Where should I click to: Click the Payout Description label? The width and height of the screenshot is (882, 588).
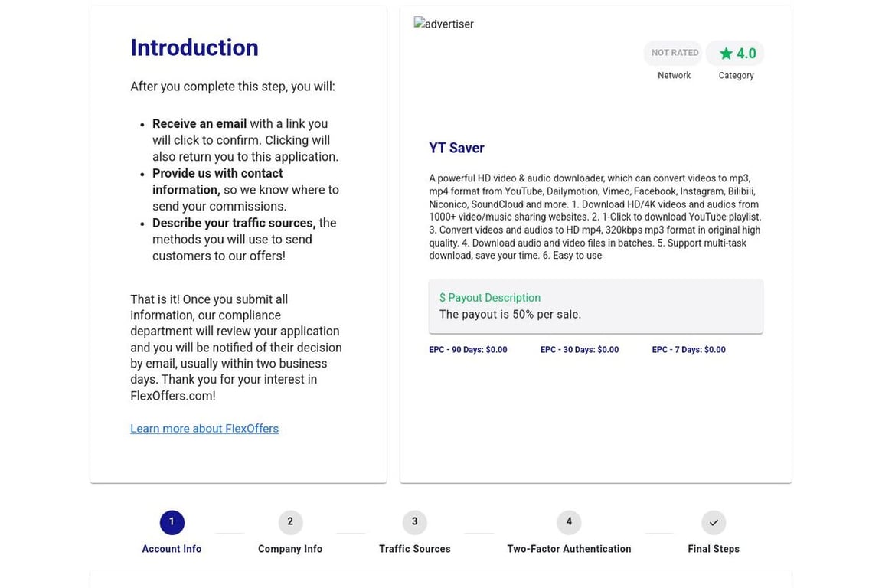[490, 298]
